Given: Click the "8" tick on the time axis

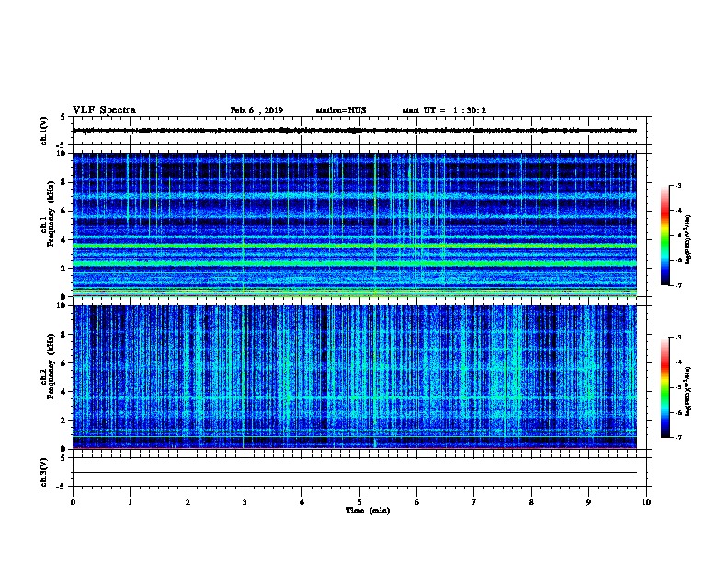Looking at the screenshot, I should pos(531,502).
